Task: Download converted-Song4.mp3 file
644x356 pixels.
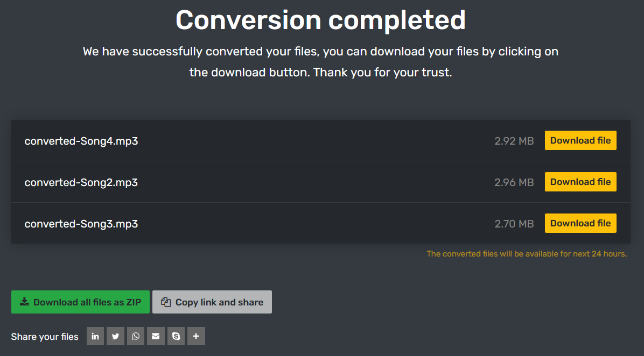Action: pos(580,141)
